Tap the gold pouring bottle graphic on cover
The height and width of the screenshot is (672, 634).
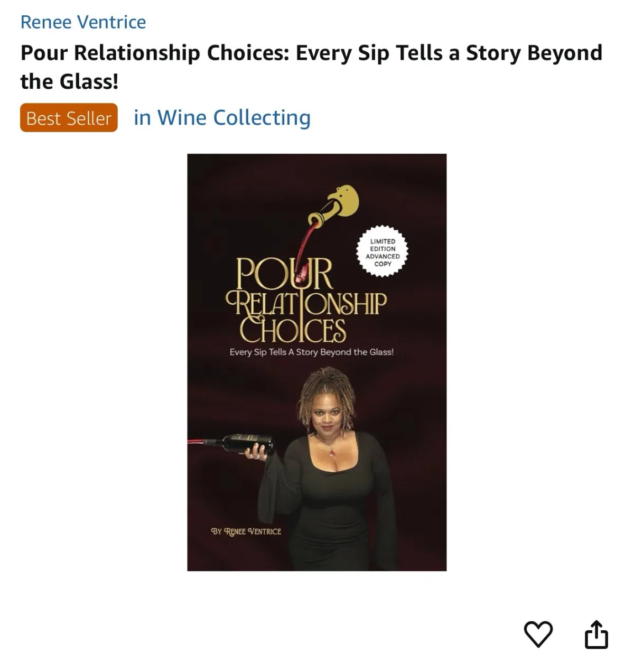pyautogui.click(x=335, y=205)
